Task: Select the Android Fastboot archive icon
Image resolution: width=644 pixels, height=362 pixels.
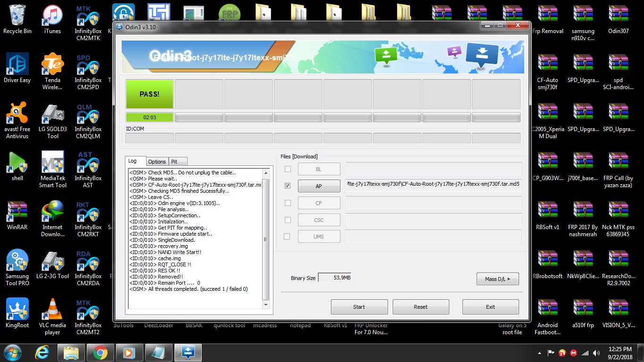Action: pyautogui.click(x=548, y=317)
